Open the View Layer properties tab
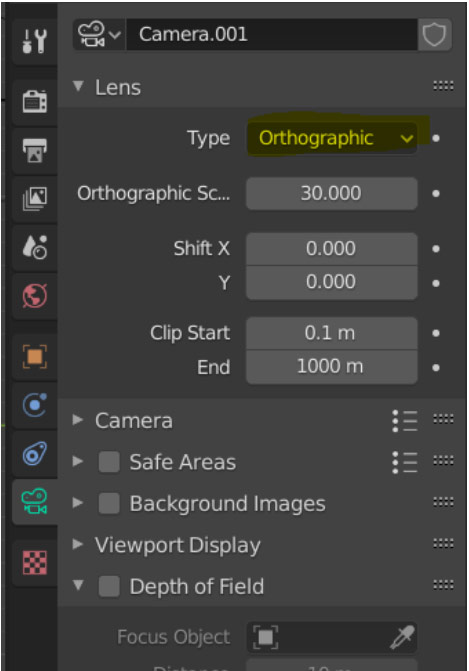This screenshot has width=469, height=671. [x=35, y=199]
